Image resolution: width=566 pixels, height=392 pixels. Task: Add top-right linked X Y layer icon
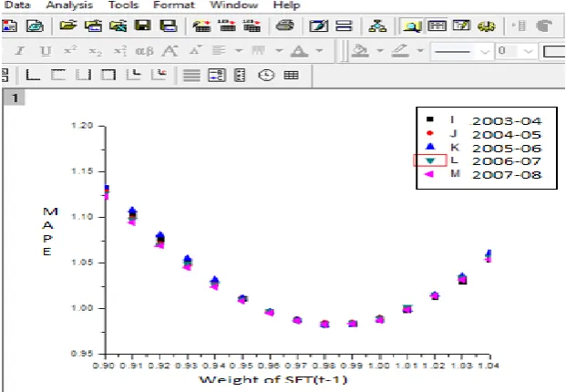[x=108, y=75]
